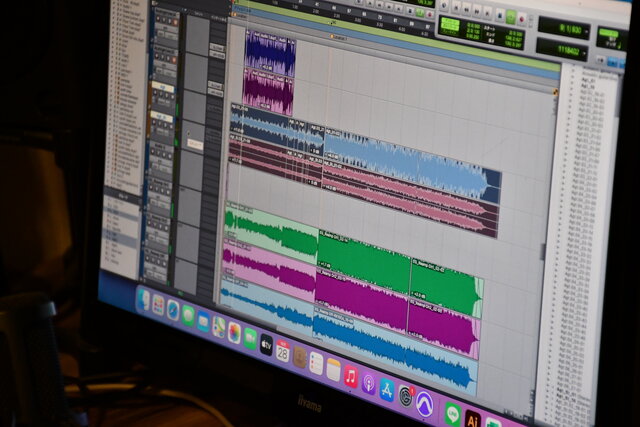Select the long pink waveform clip
Image resolution: width=640 pixels, height=427 pixels.
410,200
